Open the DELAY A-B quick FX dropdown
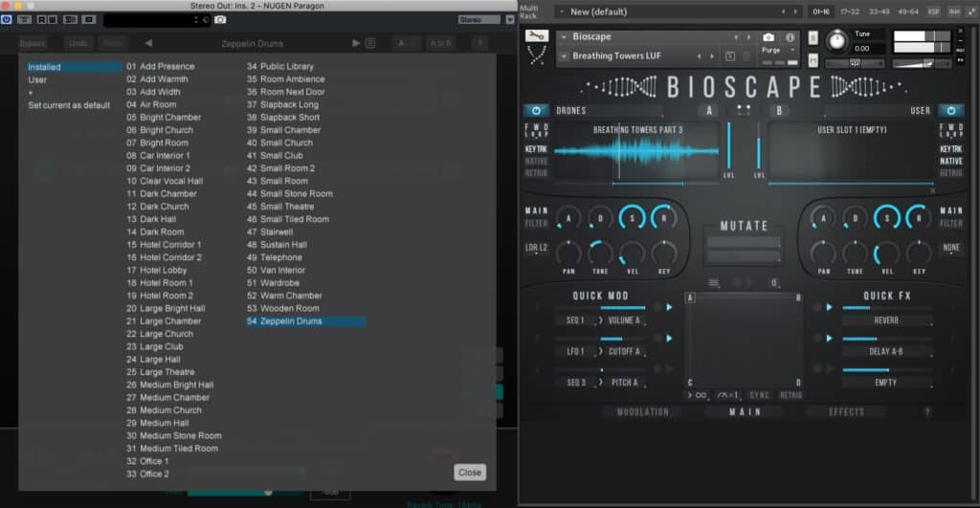Screen dimensions: 980x508 pyautogui.click(x=886, y=351)
